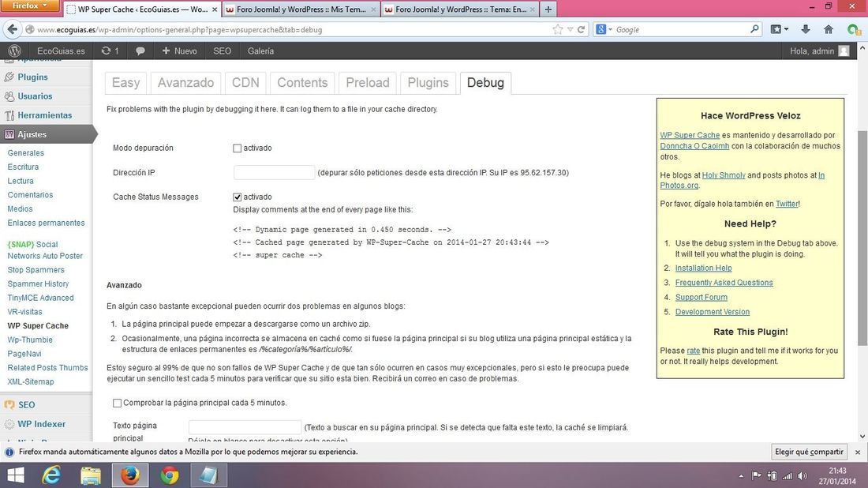This screenshot has height=488, width=868.
Task: Switch to Easy tab
Action: coord(125,83)
